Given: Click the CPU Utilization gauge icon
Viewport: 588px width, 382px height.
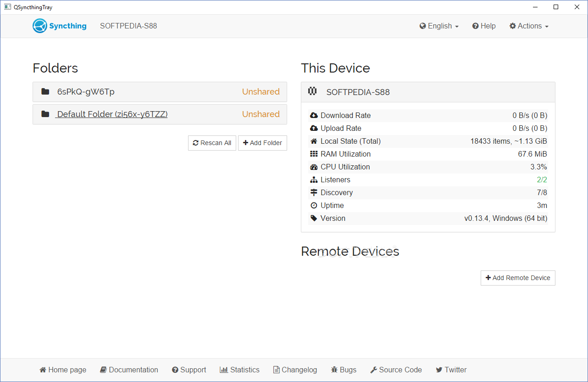Looking at the screenshot, I should tap(314, 167).
